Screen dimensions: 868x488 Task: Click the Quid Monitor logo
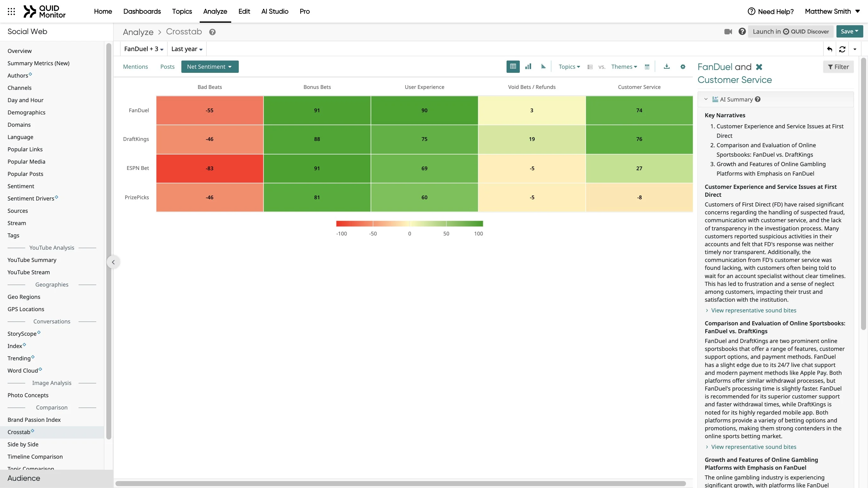(44, 11)
